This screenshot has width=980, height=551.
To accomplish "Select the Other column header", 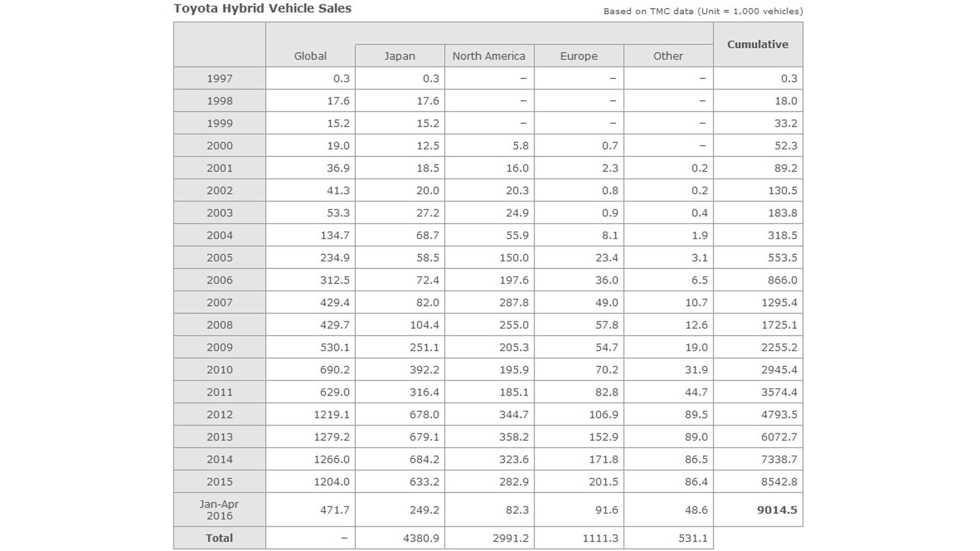I will 668,56.
